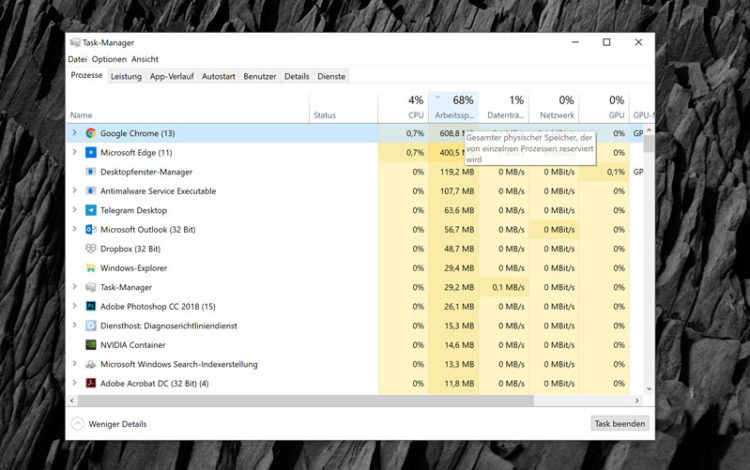Expand the Antimalware Service Executable entry

[x=75, y=190]
